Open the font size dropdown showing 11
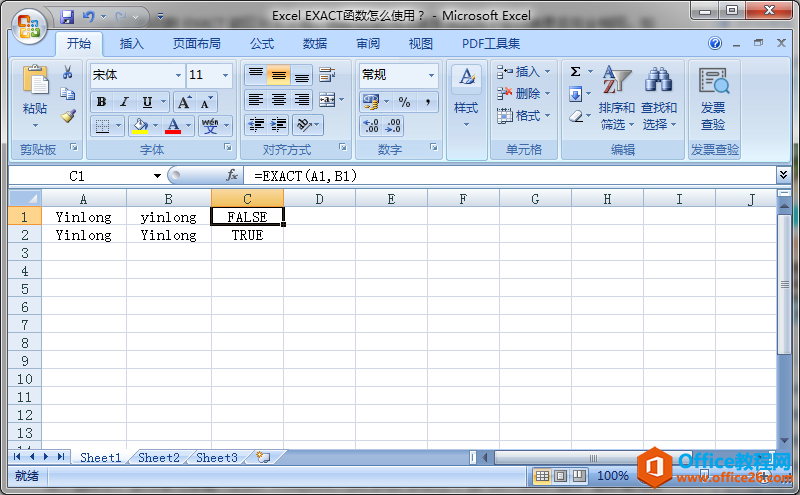The height and width of the screenshot is (495, 800). [225, 75]
